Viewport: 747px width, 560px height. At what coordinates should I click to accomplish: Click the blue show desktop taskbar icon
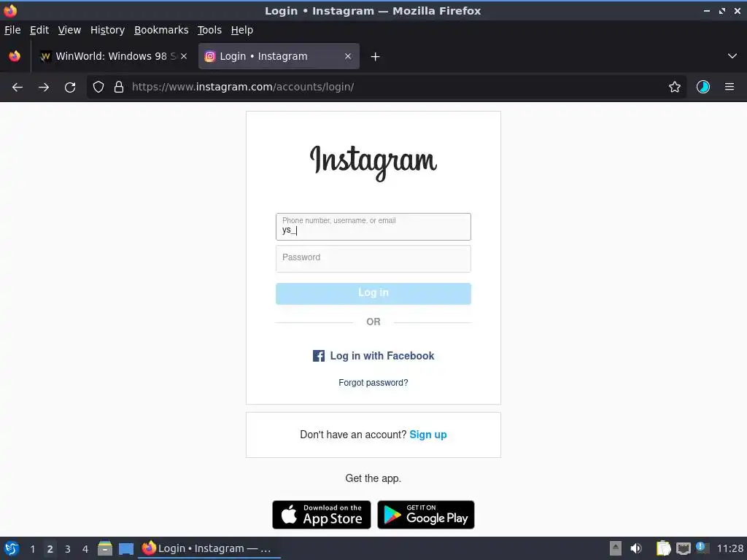[126, 549]
